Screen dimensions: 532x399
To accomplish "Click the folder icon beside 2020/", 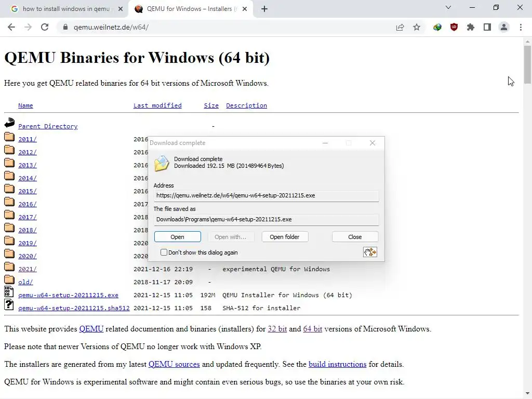I will pos(9,254).
